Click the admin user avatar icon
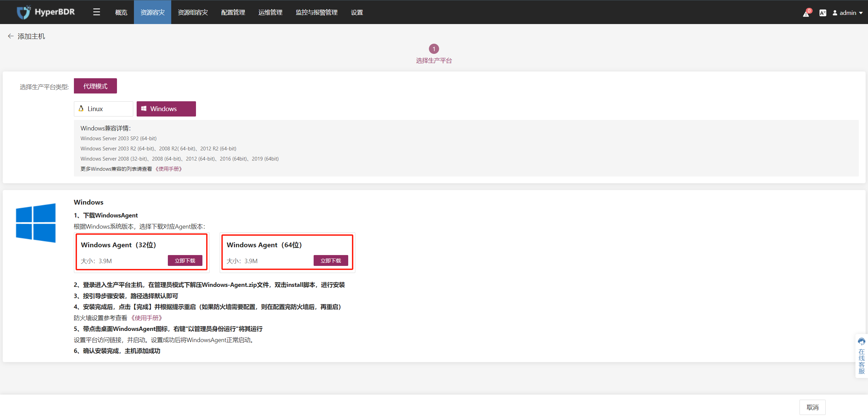The image size is (868, 420). (835, 13)
